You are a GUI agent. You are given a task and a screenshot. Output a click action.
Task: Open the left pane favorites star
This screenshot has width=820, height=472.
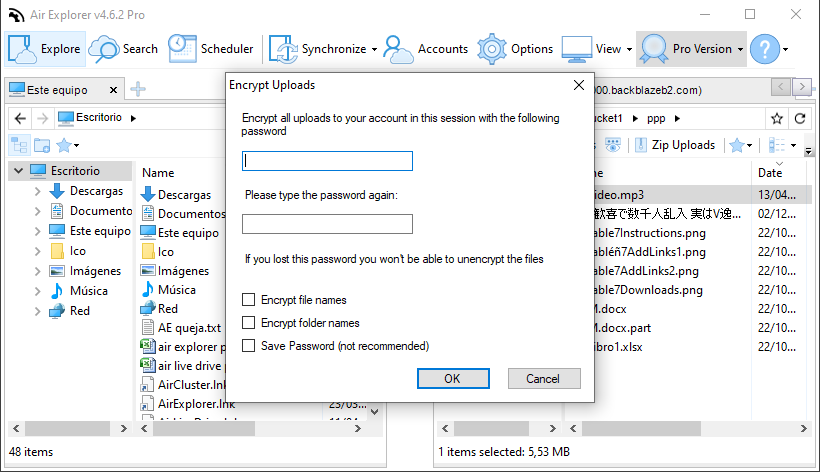click(64, 145)
